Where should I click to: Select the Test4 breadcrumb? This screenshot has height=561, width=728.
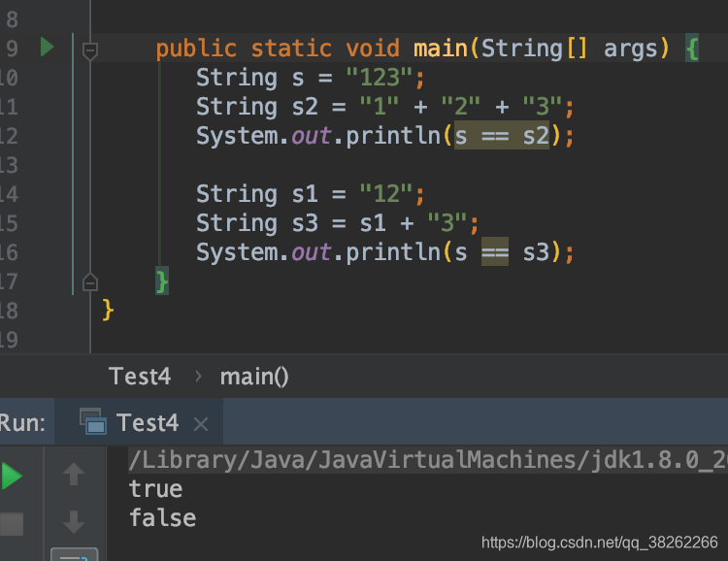(140, 377)
